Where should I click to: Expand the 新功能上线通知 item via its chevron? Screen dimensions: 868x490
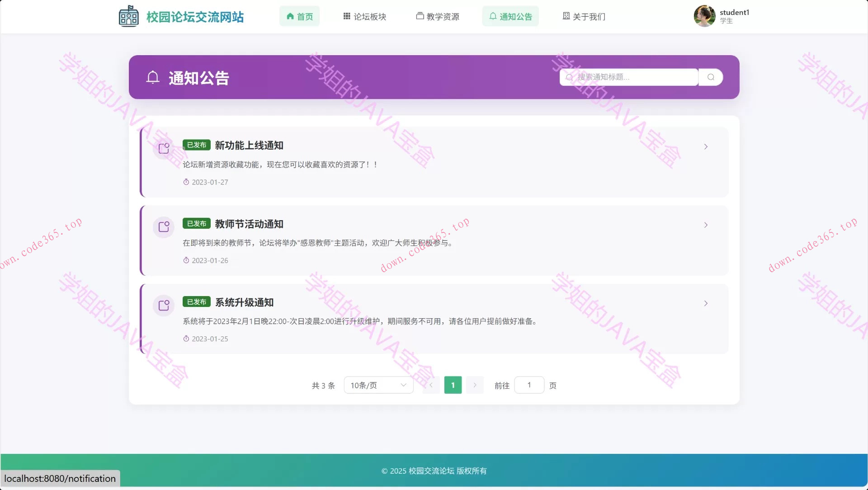[x=706, y=146]
